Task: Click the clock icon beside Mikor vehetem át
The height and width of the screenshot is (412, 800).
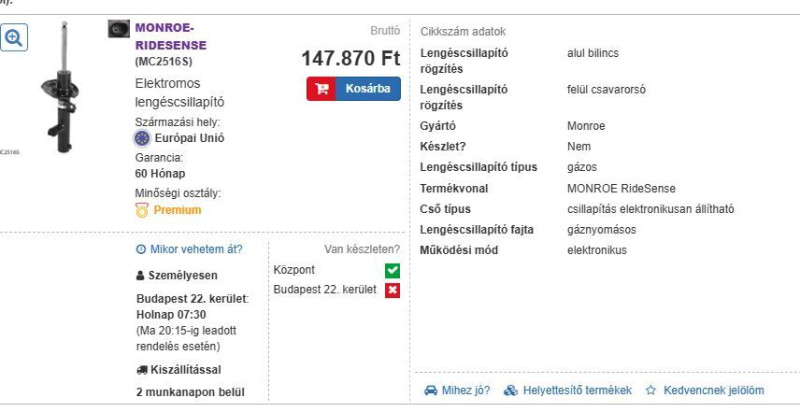Action: click(141, 249)
